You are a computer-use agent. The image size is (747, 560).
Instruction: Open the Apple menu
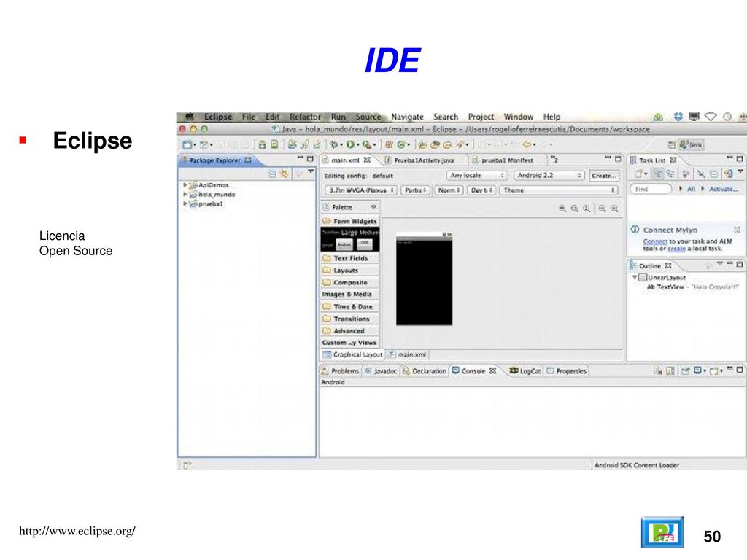[x=190, y=117]
